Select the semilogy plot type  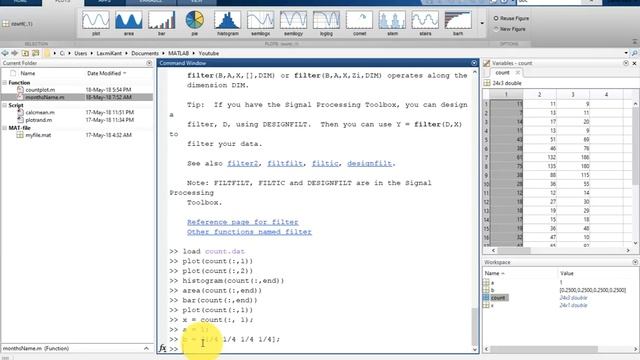[293, 23]
